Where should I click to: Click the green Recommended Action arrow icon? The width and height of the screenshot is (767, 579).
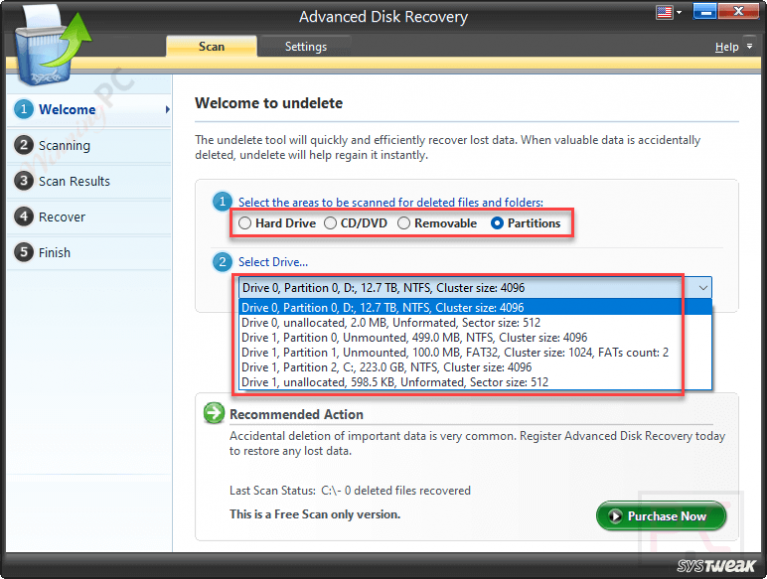click(214, 413)
